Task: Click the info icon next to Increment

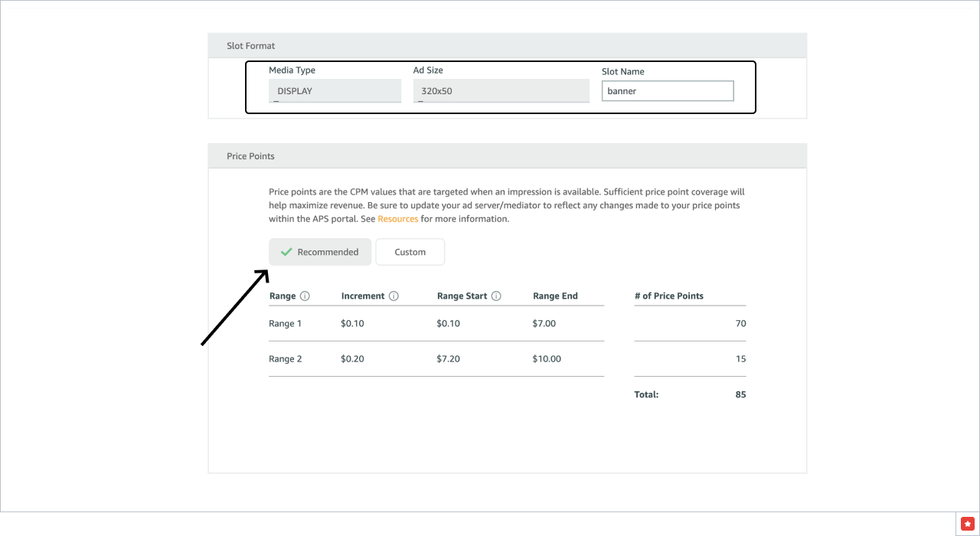Action: click(x=394, y=296)
